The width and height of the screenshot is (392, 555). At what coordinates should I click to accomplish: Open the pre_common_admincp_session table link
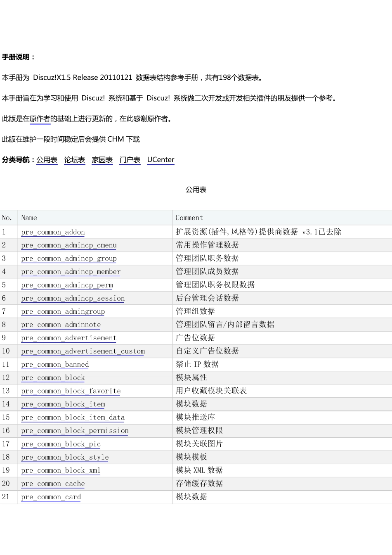73,298
